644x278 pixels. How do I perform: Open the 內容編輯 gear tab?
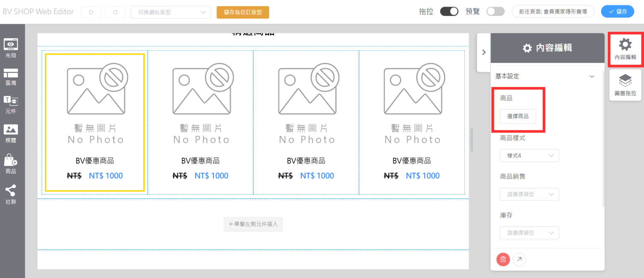point(625,49)
